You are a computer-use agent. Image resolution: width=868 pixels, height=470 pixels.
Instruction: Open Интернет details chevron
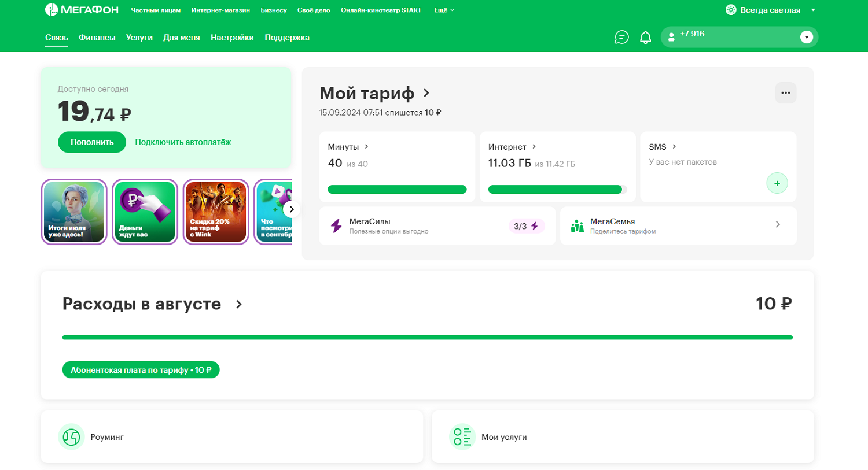(534, 147)
